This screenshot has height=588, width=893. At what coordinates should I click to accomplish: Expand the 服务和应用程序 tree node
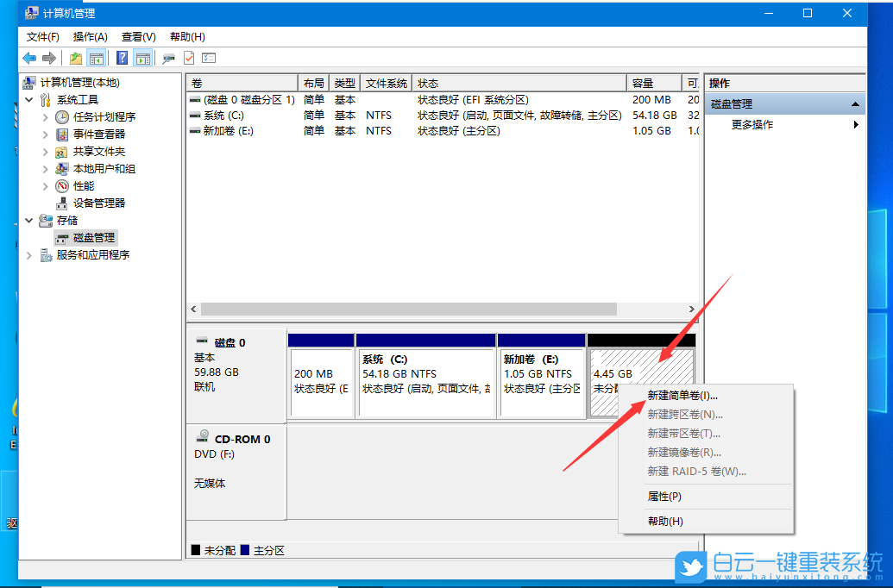tap(28, 254)
